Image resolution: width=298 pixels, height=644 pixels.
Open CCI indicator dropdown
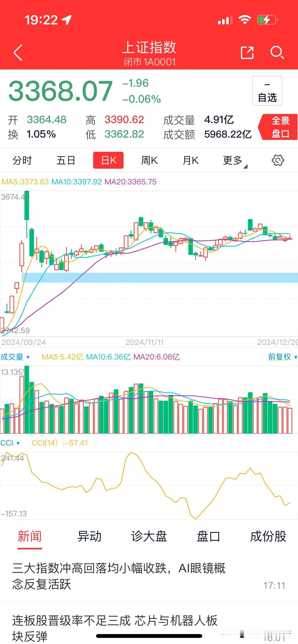tap(10, 443)
